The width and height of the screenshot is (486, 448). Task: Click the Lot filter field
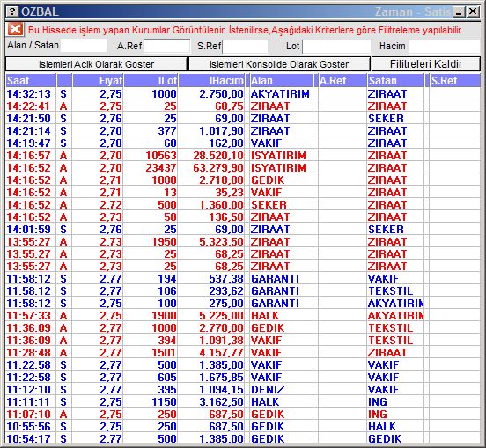coord(336,46)
